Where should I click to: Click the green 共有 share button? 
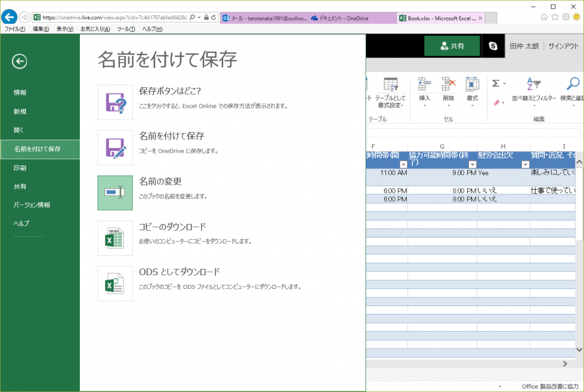pos(452,46)
